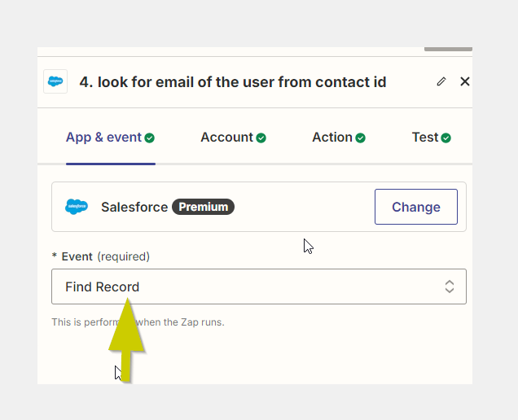518x420 pixels.
Task: Switch to the Action tab
Action: (339, 138)
